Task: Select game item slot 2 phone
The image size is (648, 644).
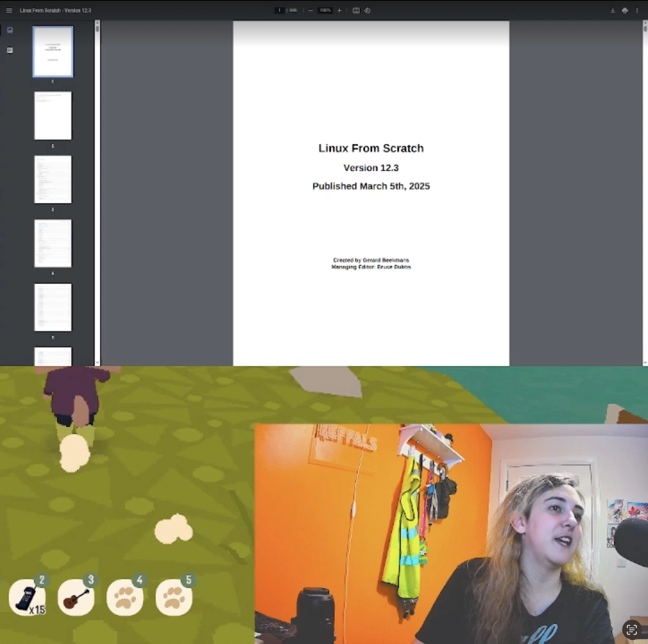Action: click(x=28, y=597)
